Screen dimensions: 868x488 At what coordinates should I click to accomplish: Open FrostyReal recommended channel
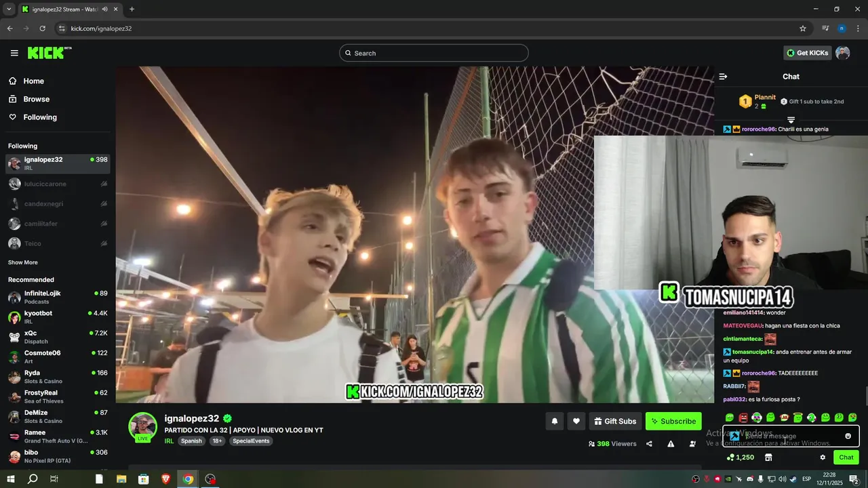coord(58,396)
